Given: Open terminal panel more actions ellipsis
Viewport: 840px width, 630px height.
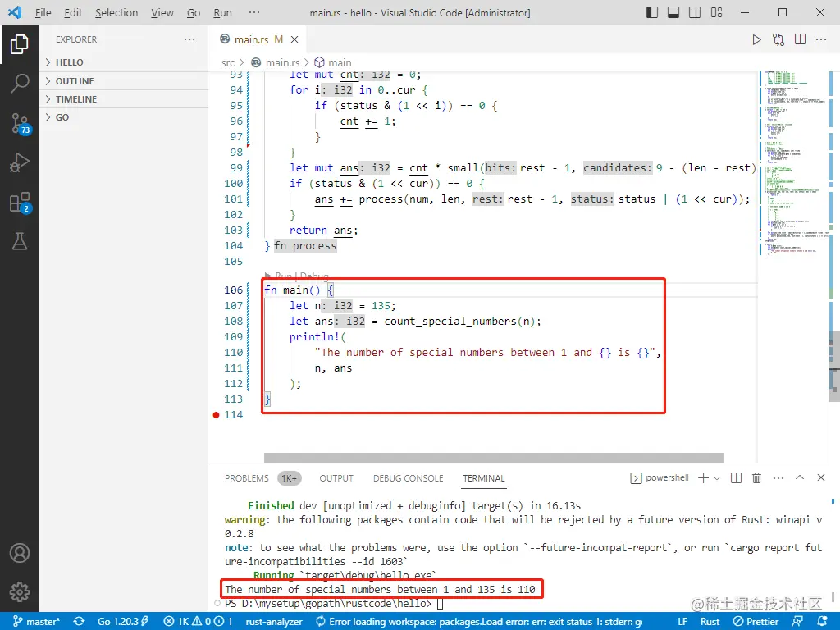Looking at the screenshot, I should tap(778, 478).
